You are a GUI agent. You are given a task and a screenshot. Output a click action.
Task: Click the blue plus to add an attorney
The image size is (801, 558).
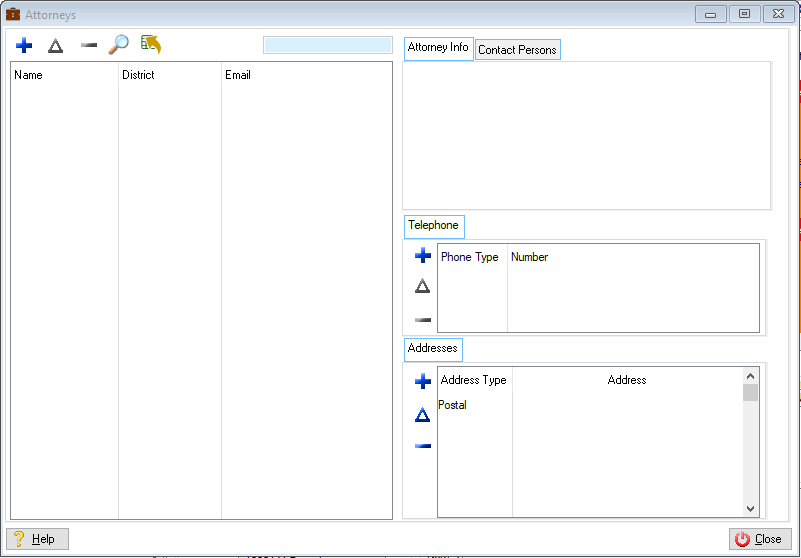24,45
